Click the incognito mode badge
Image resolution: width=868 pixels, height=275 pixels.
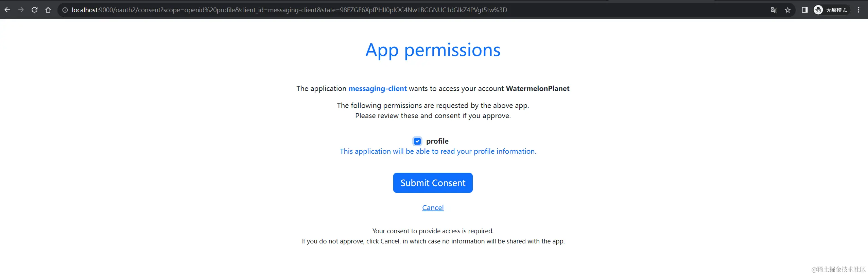831,10
